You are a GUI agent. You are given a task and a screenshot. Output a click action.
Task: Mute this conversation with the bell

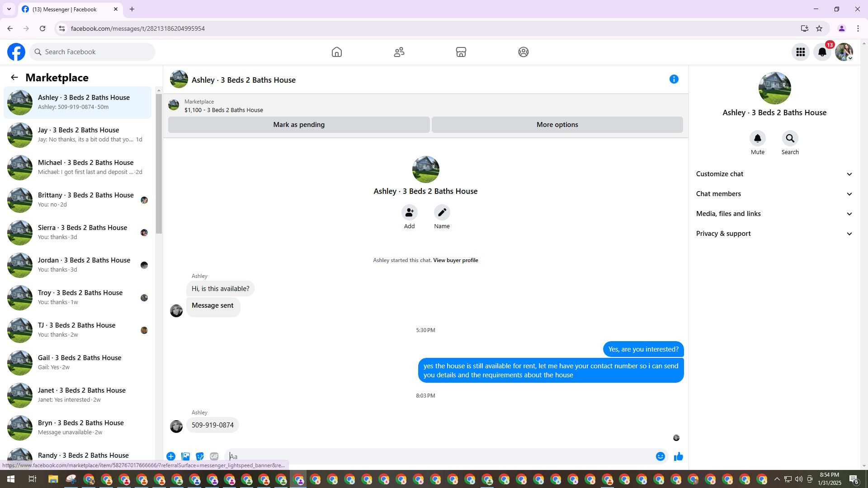pos(758,138)
